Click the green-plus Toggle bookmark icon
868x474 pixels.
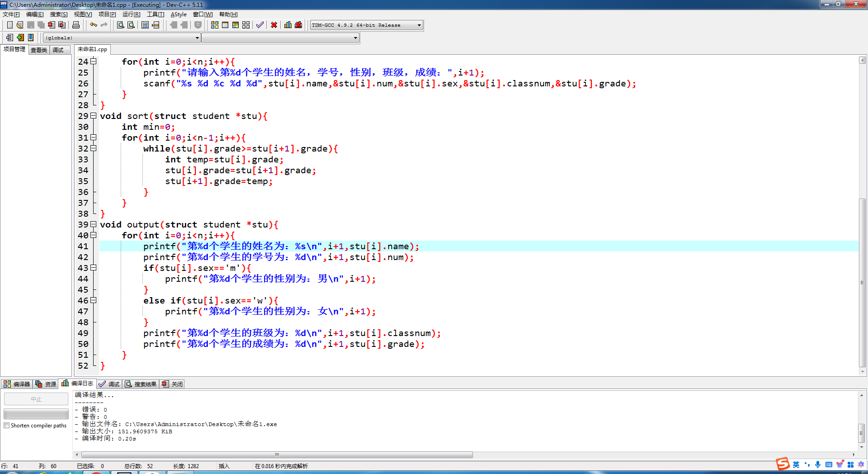(x=20, y=38)
